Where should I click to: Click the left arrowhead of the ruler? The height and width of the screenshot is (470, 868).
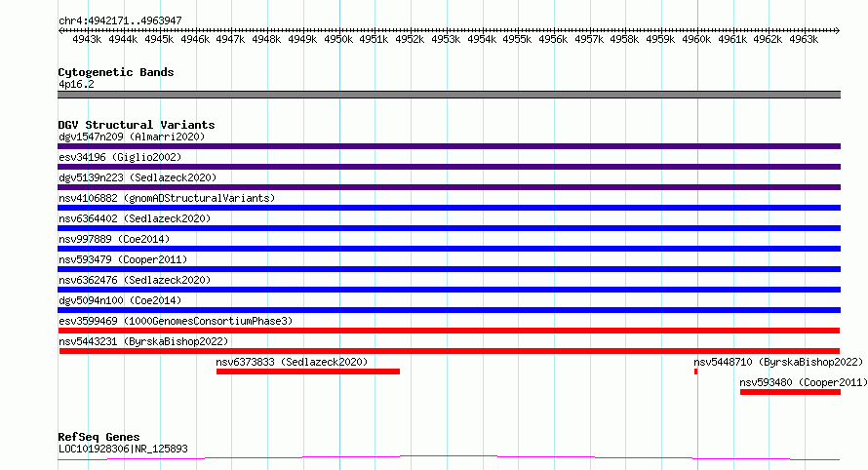(60, 30)
